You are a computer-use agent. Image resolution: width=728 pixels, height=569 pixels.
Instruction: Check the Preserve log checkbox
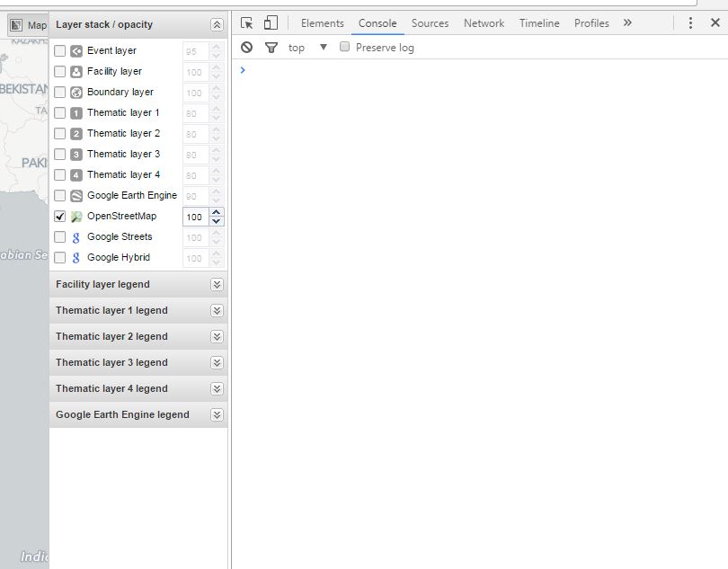coord(344,48)
